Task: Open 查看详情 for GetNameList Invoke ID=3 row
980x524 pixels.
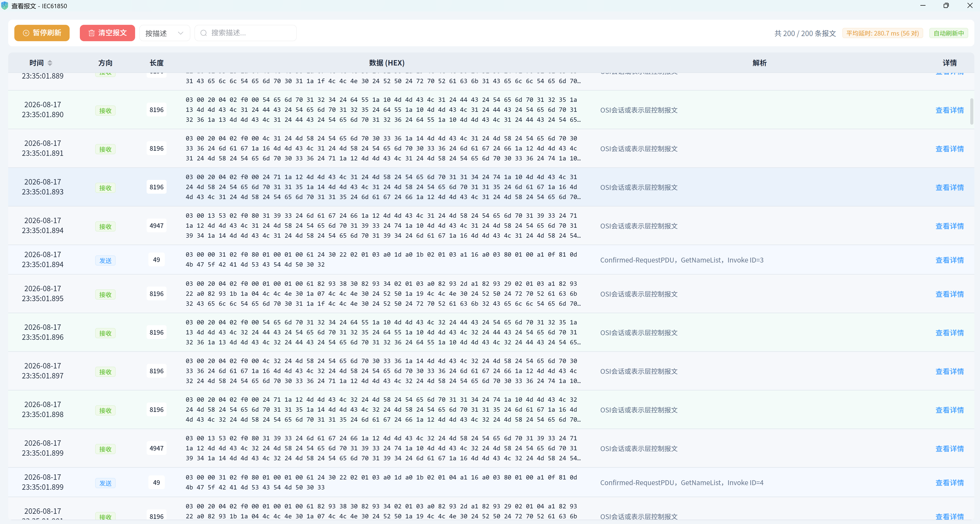Action: [949, 260]
